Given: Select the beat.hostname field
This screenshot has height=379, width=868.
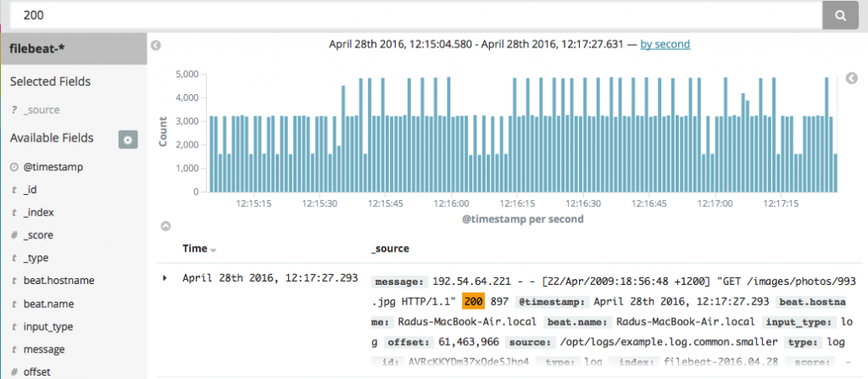Looking at the screenshot, I should click(58, 281).
